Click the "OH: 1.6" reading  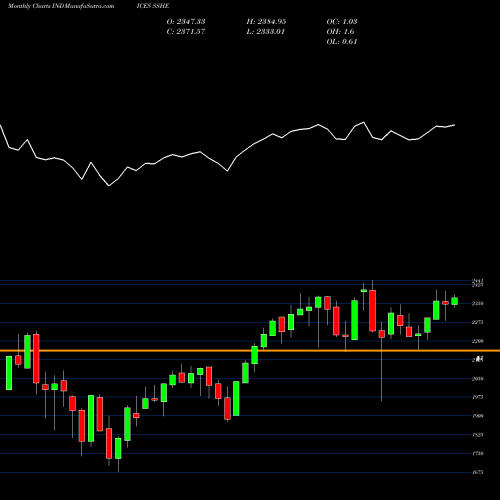tap(340, 32)
